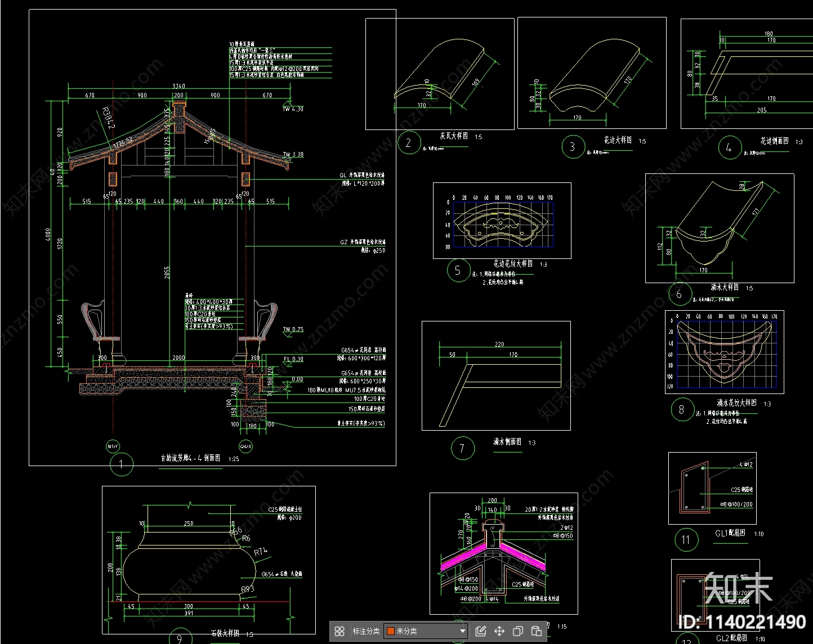This screenshot has height=644, width=813.
Task: Select the 滴水花纹大样图 drawing title
Action: pos(737,402)
